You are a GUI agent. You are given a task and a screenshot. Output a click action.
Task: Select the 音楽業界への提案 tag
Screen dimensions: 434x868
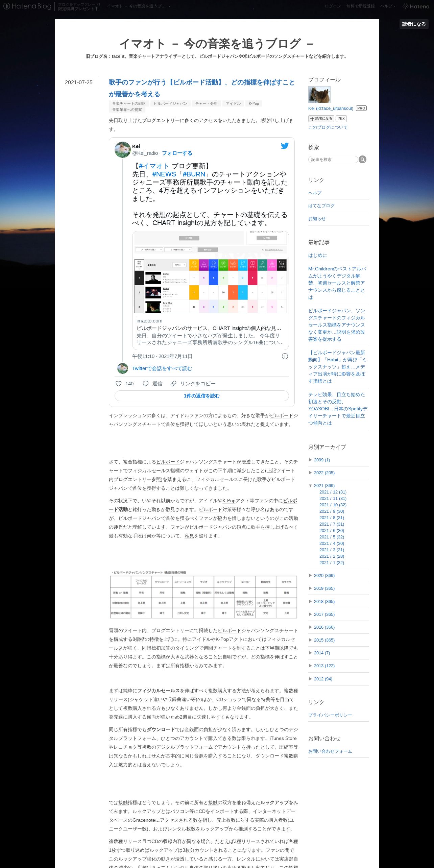coord(127,110)
